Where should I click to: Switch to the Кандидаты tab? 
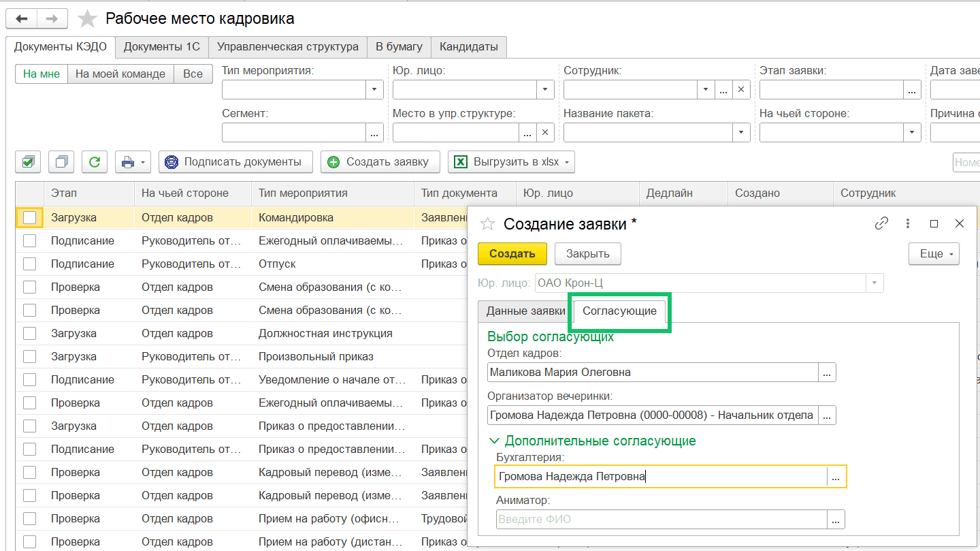469,46
